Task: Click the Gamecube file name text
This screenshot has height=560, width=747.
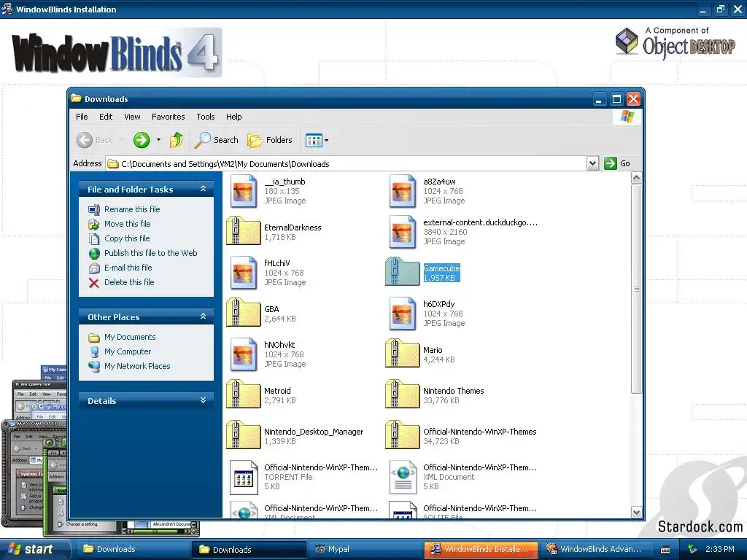Action: pyautogui.click(x=441, y=268)
